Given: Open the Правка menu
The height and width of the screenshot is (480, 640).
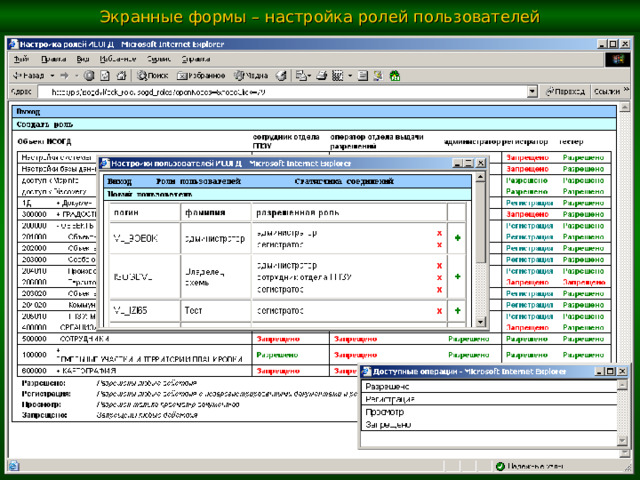Looking at the screenshot, I should coord(53,59).
